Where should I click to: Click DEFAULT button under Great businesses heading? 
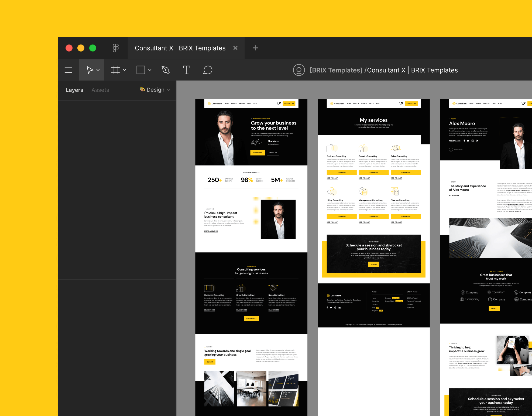click(494, 309)
